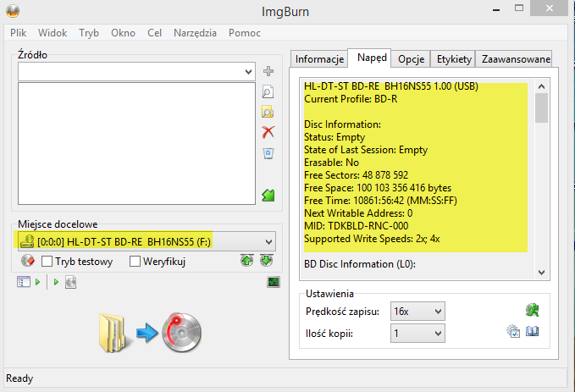Screen dimensions: 575x392
Task: Click the red X remove item icon
Action: (x=268, y=132)
